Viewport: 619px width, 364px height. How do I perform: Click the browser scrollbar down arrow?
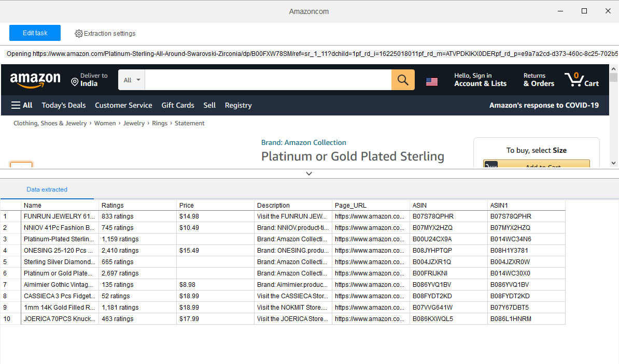(x=613, y=163)
